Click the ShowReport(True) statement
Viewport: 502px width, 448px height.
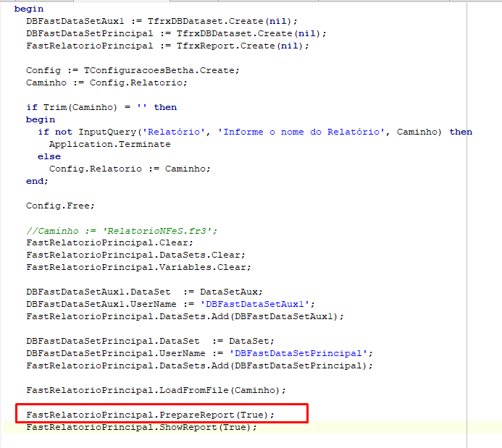click(x=141, y=428)
